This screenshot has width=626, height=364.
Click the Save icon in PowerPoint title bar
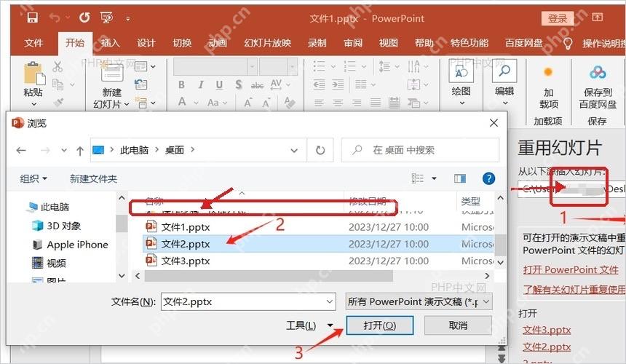point(32,17)
